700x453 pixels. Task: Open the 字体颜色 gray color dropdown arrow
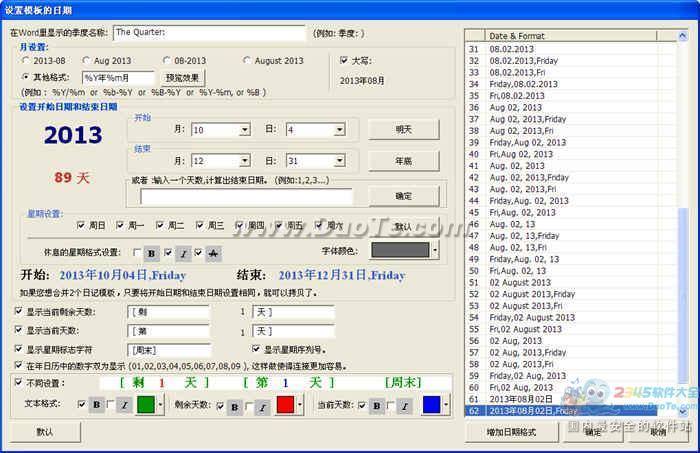click(435, 250)
